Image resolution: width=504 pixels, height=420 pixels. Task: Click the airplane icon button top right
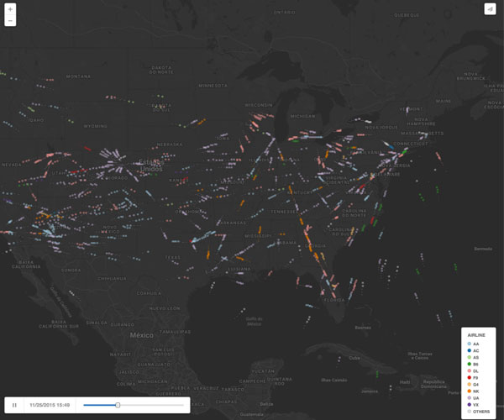pos(490,9)
